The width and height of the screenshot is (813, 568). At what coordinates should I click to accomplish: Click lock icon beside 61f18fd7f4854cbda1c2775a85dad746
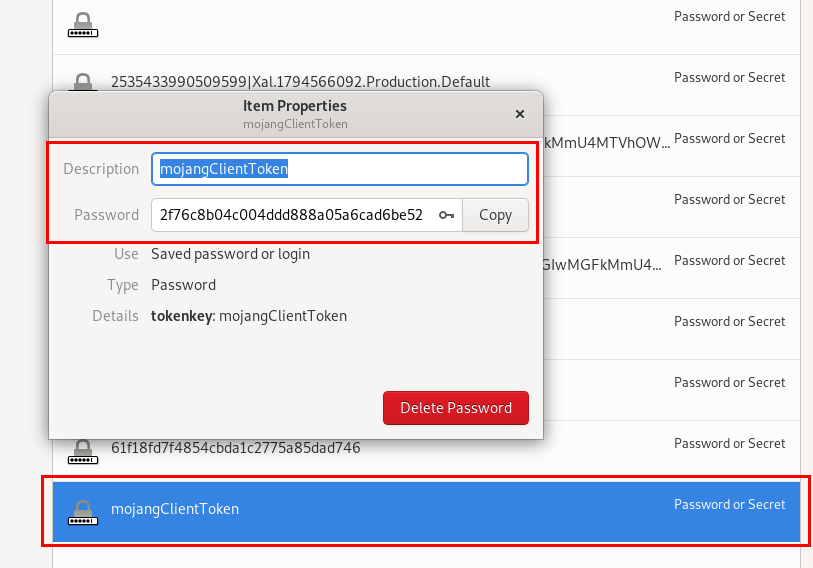click(x=83, y=452)
